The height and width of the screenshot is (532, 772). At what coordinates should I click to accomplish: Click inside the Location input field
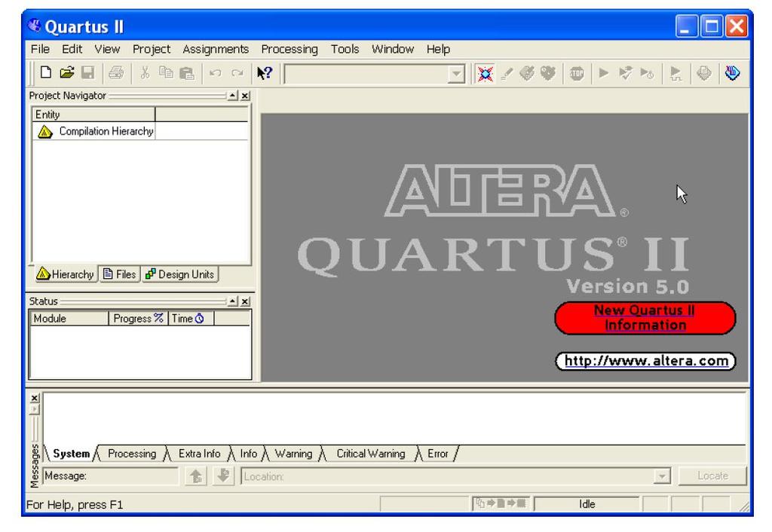[447, 476]
